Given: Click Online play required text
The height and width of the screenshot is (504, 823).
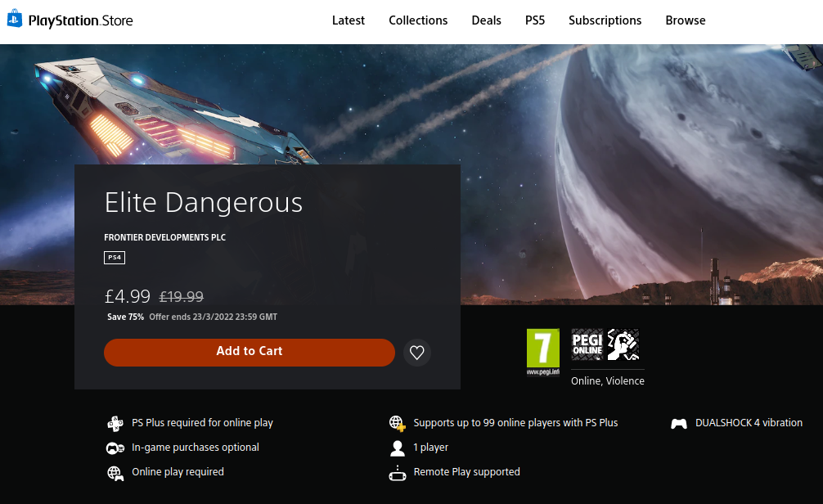Looking at the screenshot, I should tap(178, 472).
